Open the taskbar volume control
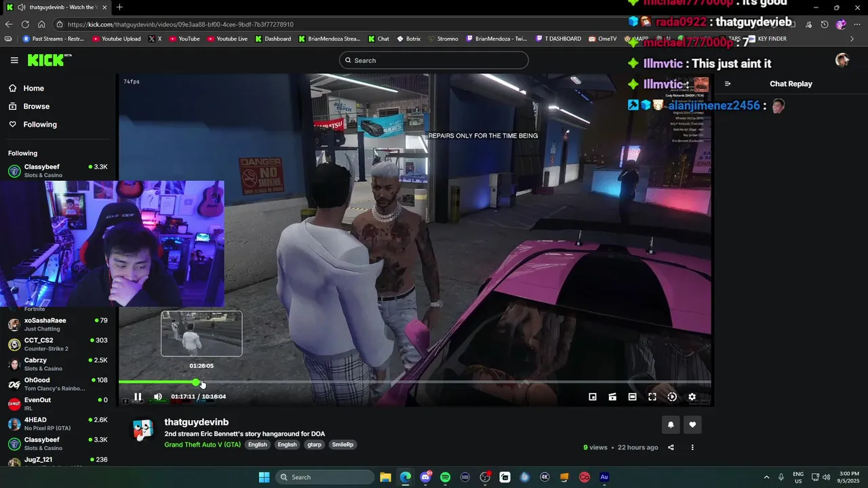This screenshot has height=488, width=868. coord(827,477)
